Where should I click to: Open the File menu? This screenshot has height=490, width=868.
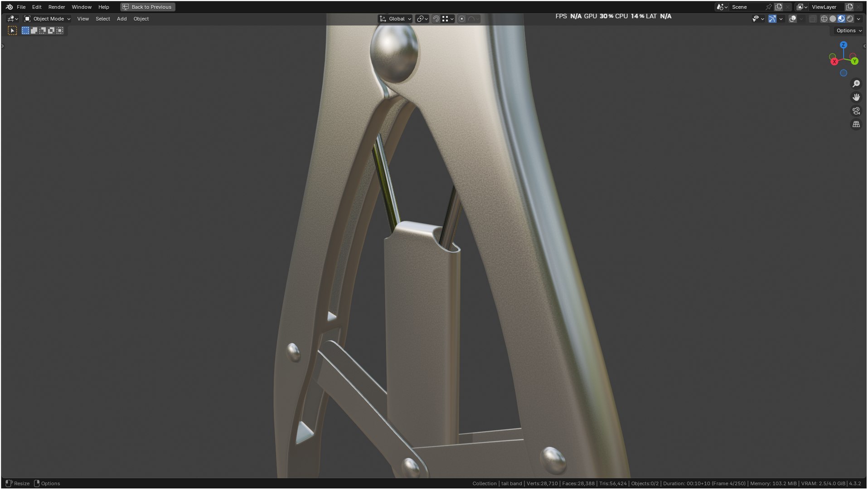tap(21, 7)
